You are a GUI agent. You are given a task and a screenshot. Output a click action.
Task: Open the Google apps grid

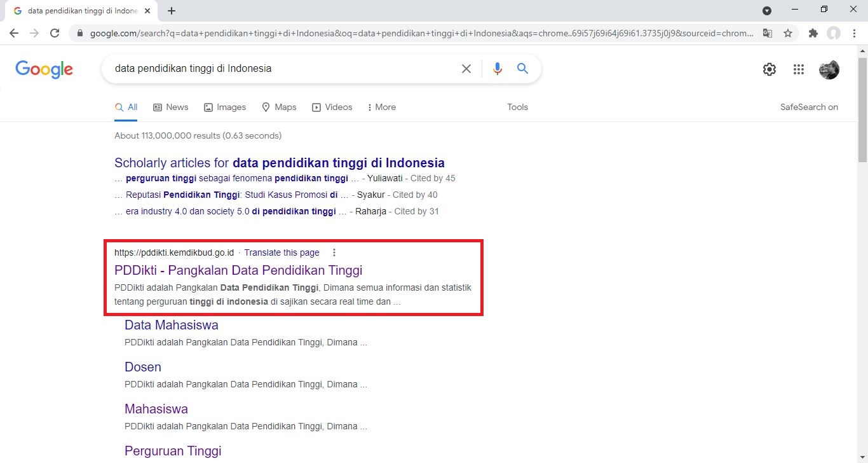(799, 69)
